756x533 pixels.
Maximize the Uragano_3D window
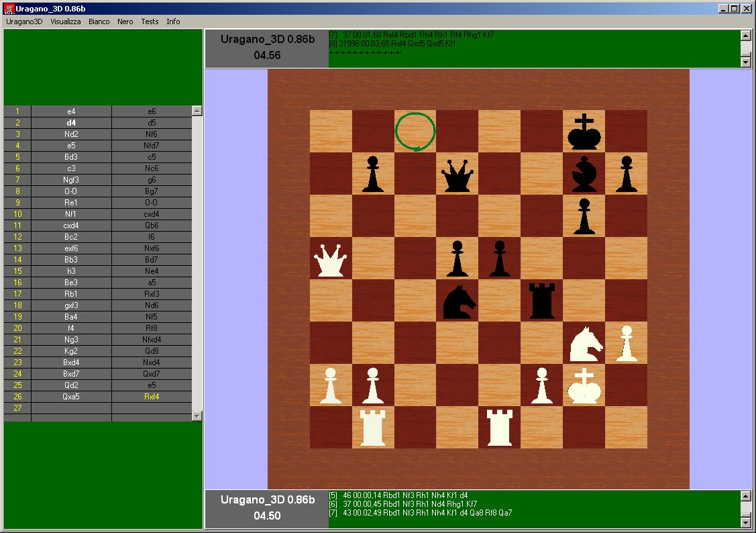point(734,9)
